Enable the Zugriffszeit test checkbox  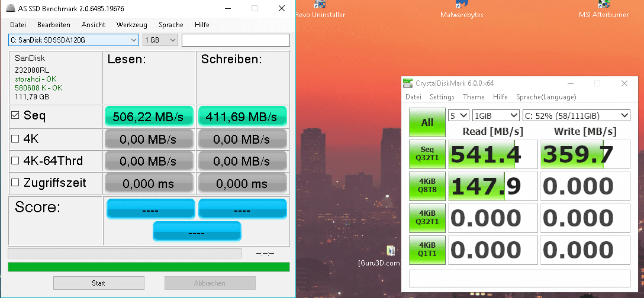15,183
